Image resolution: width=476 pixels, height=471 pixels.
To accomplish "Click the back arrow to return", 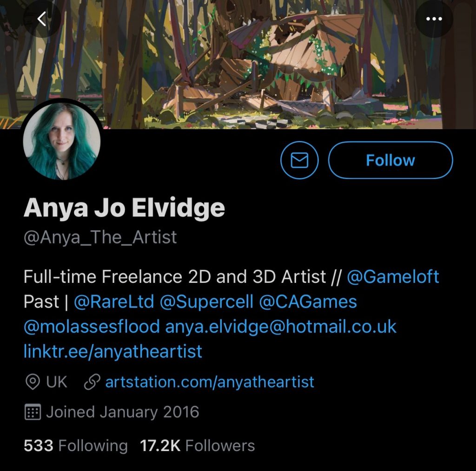I will point(42,19).
